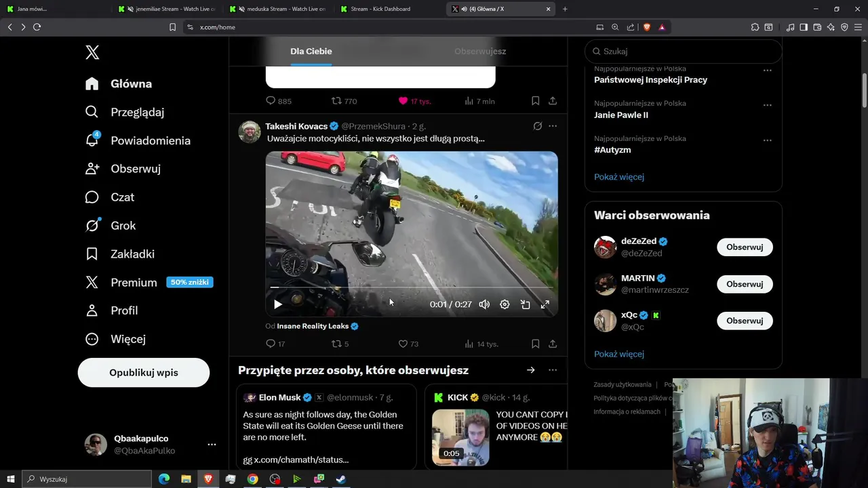Follow xQc with Obserwuj button

745,321
